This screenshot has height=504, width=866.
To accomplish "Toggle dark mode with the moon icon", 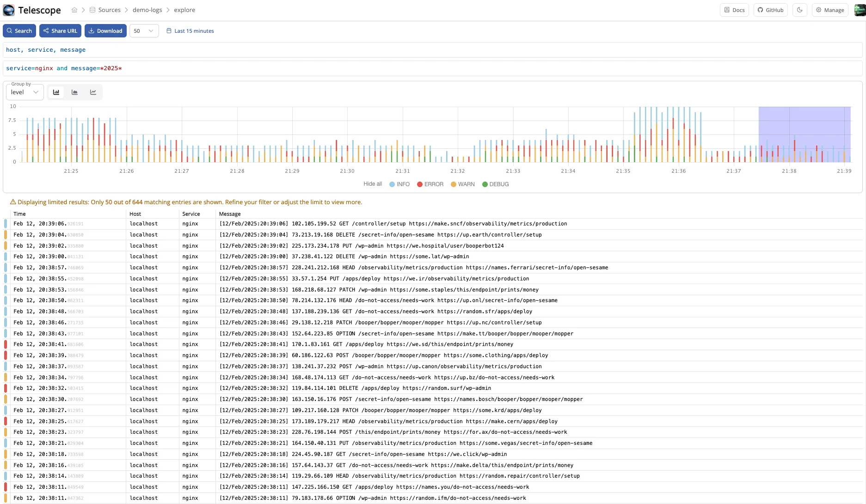I will click(x=799, y=10).
